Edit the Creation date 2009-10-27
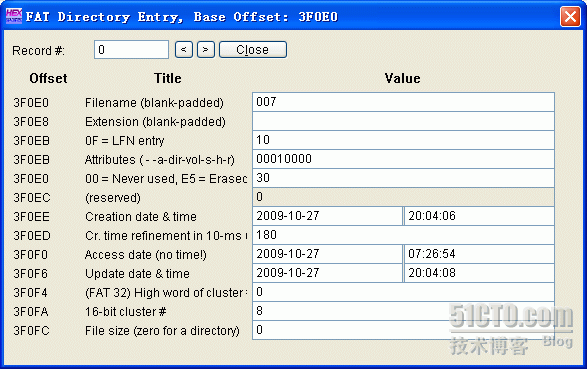The width and height of the screenshot is (587, 369). pos(328,216)
